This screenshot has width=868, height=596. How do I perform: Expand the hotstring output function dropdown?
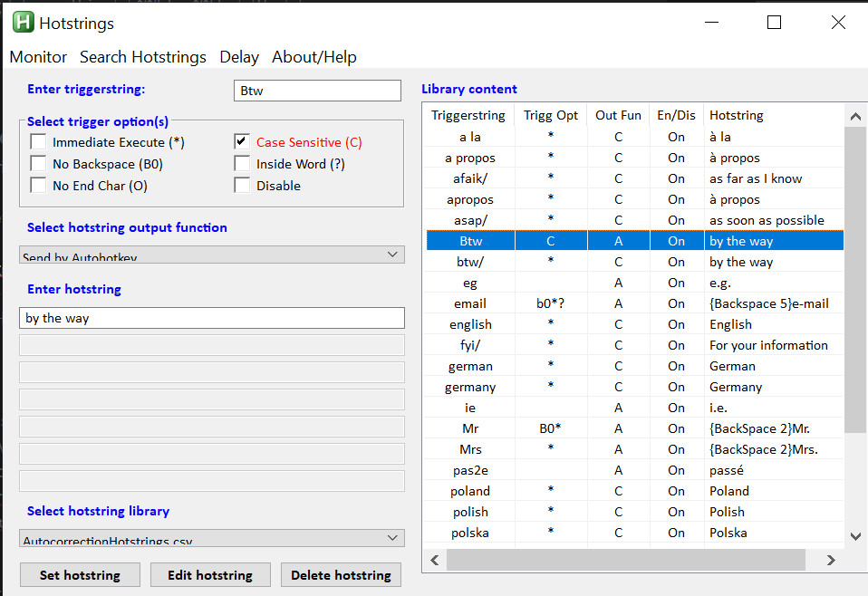pyautogui.click(x=211, y=255)
